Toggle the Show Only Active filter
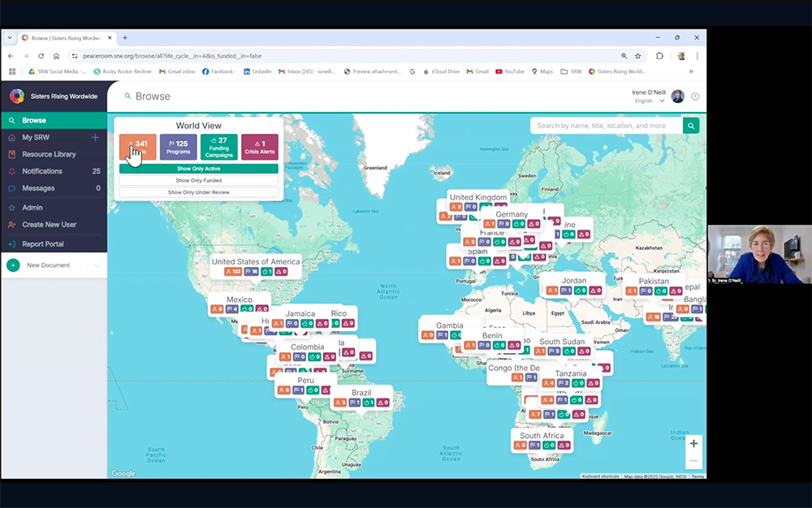This screenshot has width=812, height=508. (199, 169)
